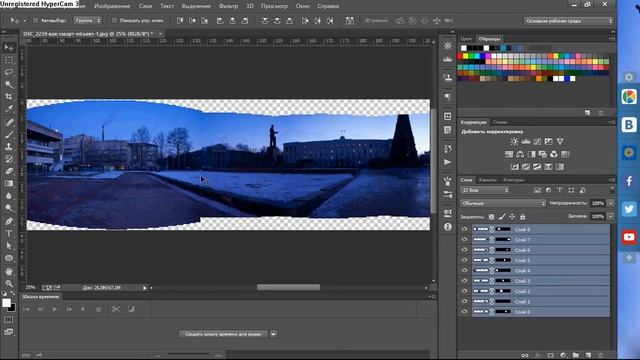Select the Brush tool

coord(9,134)
